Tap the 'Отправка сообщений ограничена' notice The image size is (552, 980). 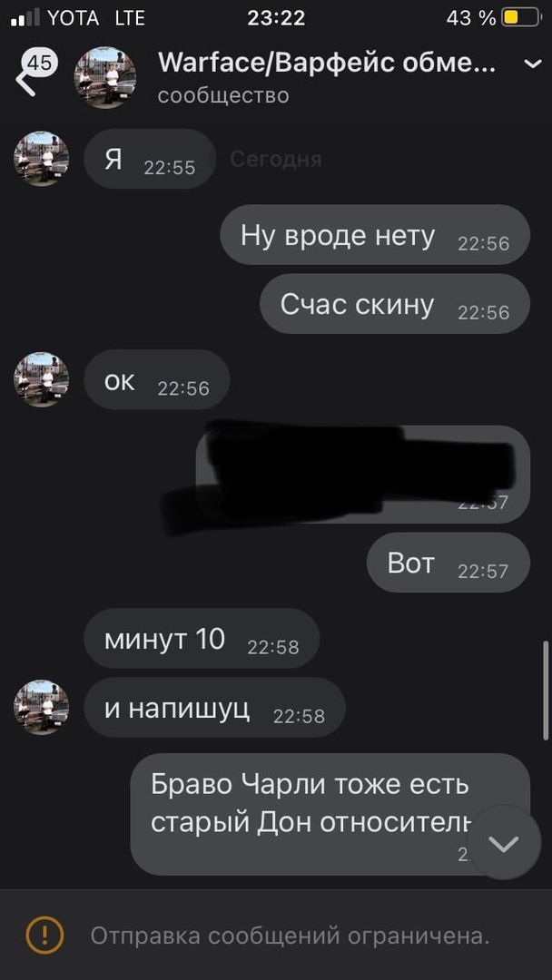pyautogui.click(x=290, y=936)
